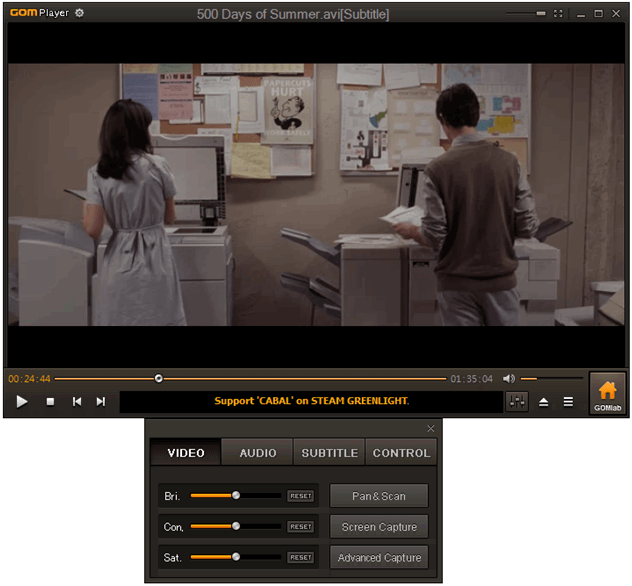Switch to the CONTROL tab
The height and width of the screenshot is (586, 632).
401,453
